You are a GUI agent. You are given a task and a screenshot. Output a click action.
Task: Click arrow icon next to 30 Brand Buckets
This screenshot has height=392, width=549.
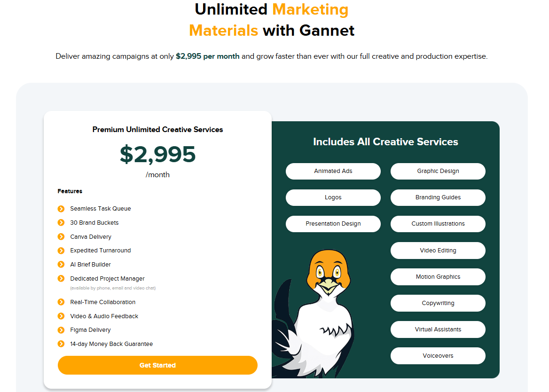coord(61,223)
